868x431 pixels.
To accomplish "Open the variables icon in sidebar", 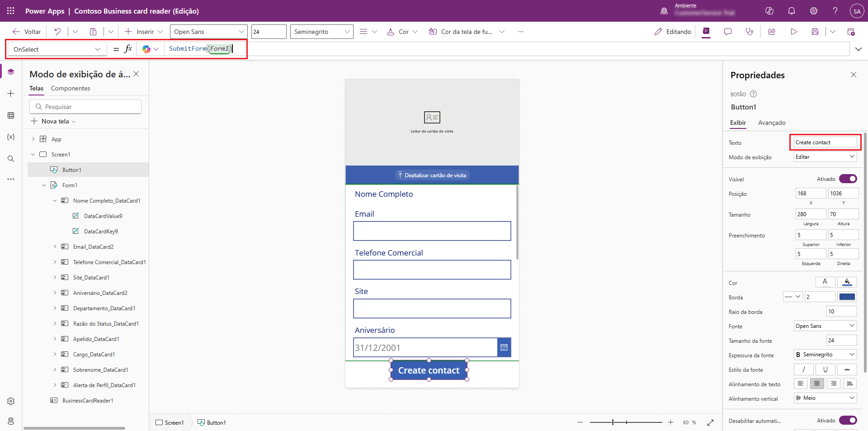I will click(x=11, y=137).
